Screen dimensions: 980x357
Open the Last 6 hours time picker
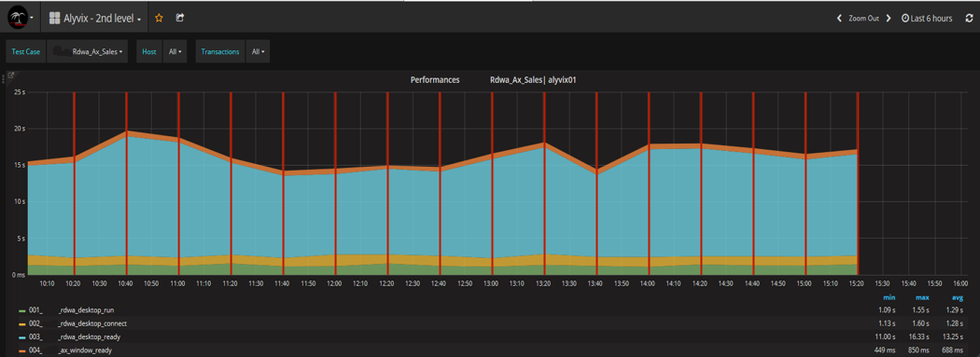927,19
